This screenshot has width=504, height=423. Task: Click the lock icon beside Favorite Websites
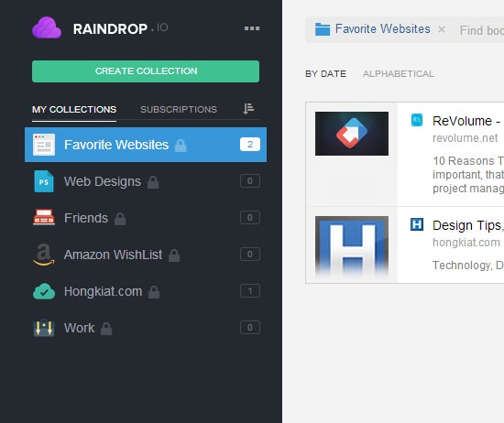tap(181, 146)
